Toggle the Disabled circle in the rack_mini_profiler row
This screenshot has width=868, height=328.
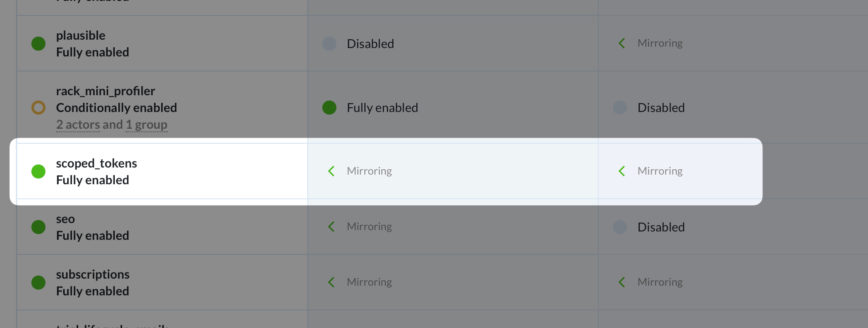coord(620,108)
